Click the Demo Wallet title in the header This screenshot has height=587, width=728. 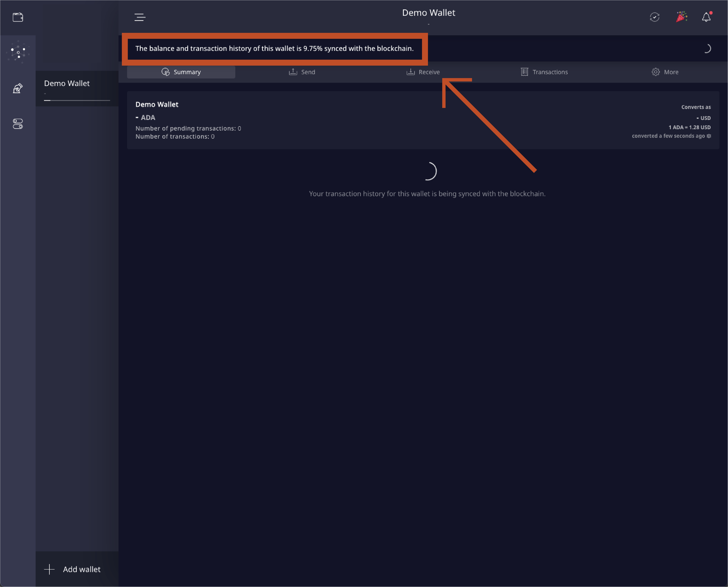tap(428, 13)
